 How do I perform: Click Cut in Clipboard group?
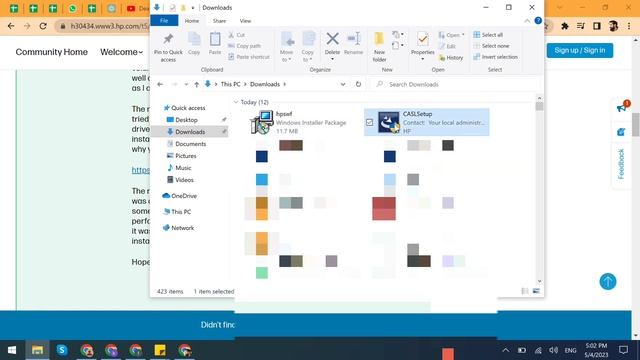(236, 35)
